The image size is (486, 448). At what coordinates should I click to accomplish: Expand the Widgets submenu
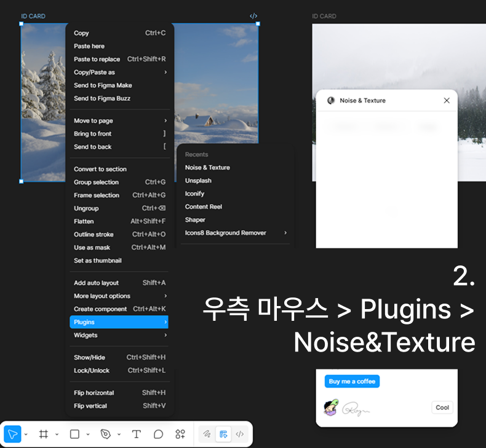(119, 335)
